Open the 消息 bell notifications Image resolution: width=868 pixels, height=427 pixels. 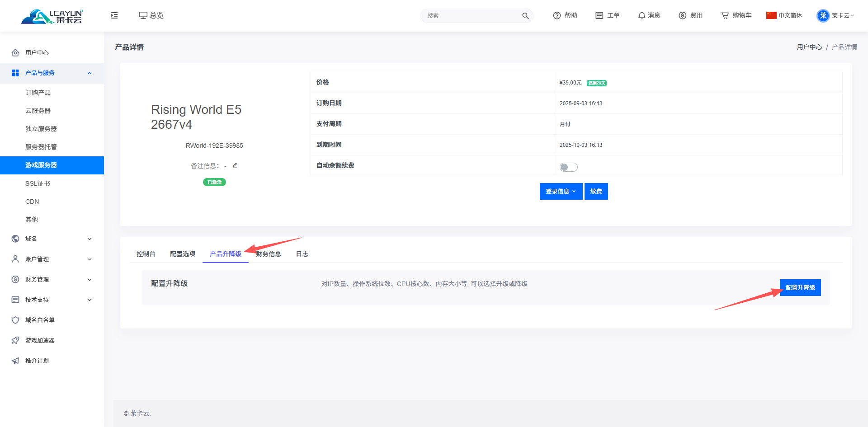click(x=642, y=15)
